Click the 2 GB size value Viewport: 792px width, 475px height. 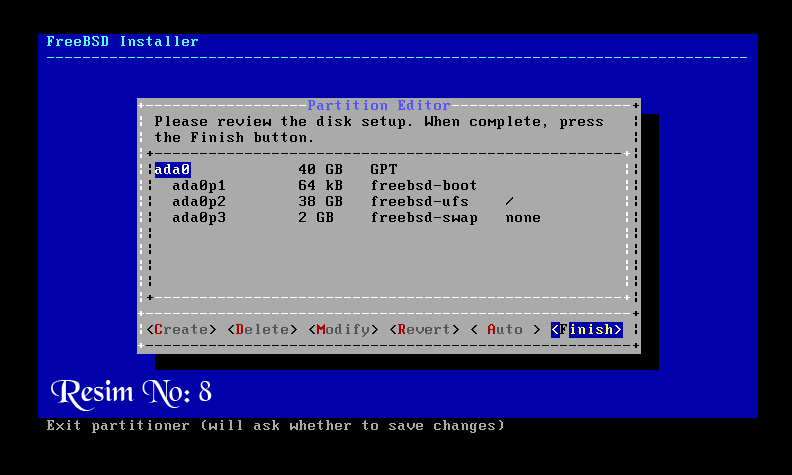pyautogui.click(x=316, y=218)
